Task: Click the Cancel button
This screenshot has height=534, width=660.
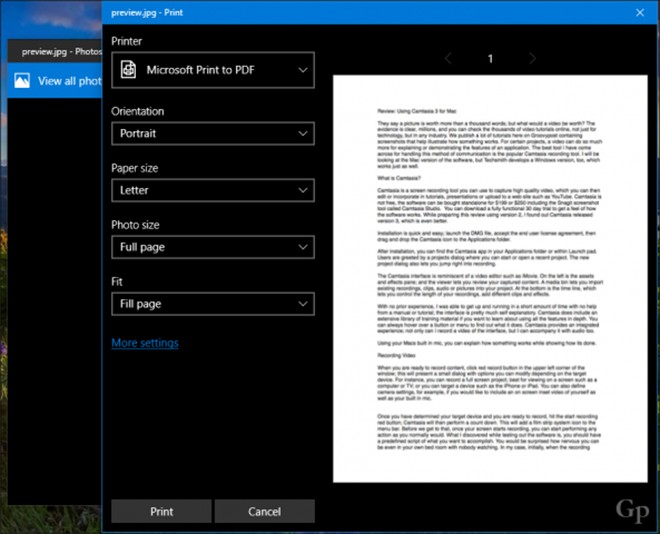Action: click(x=264, y=511)
